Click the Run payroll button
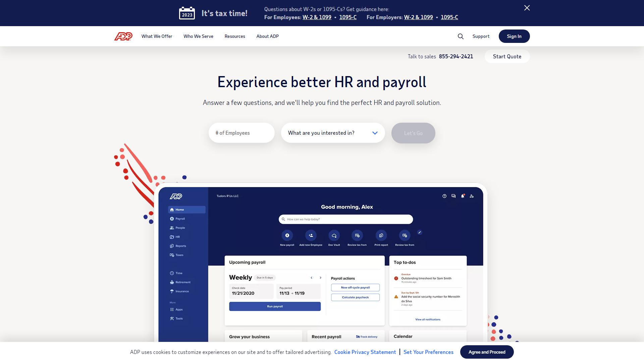 pos(275,306)
